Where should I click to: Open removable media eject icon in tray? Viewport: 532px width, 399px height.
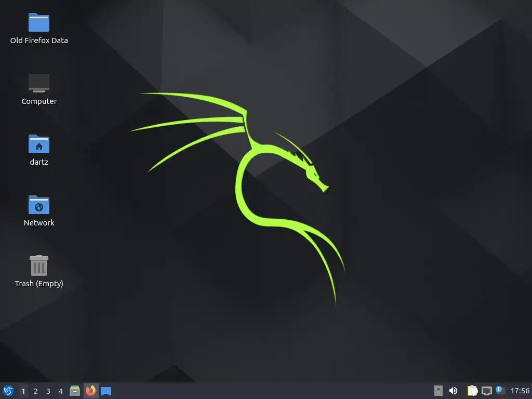pyautogui.click(x=438, y=391)
